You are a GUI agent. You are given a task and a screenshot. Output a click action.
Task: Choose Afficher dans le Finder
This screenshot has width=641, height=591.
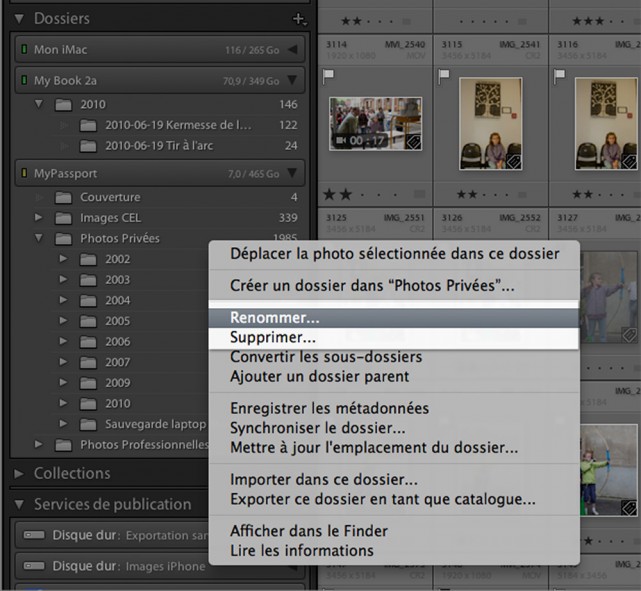tap(394, 531)
